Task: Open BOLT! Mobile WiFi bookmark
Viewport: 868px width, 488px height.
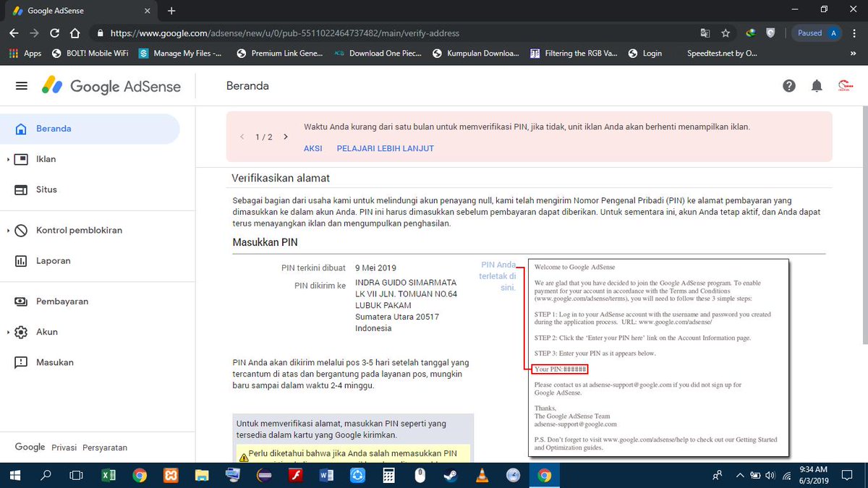Action: click(90, 53)
